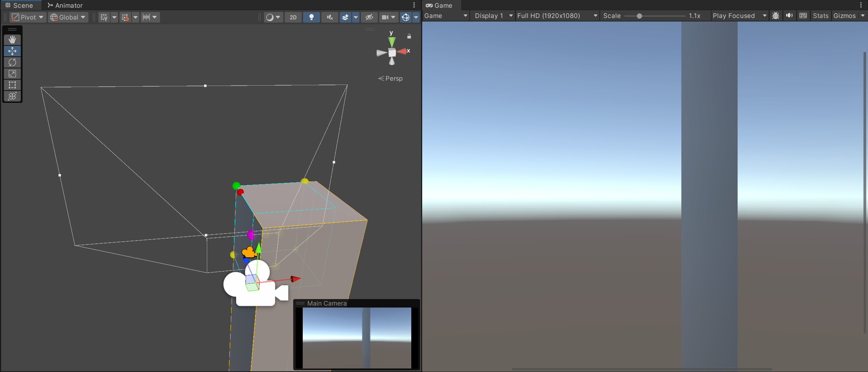This screenshot has height=372, width=868.
Task: Open camera settings dropdown arrow
Action: click(x=393, y=17)
